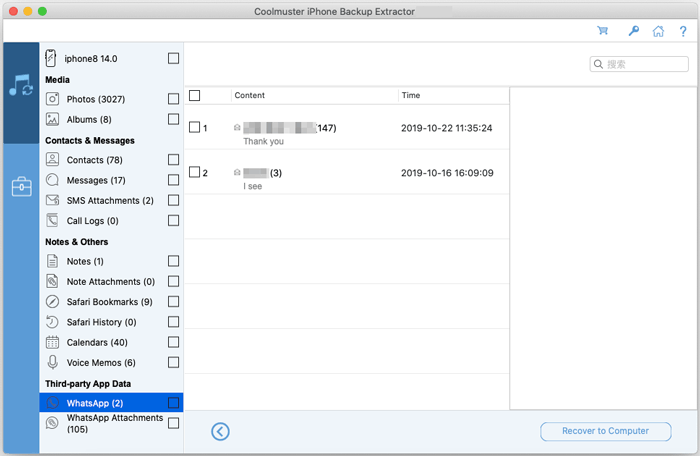The height and width of the screenshot is (456, 700).
Task: Go to home via house icon
Action: [658, 31]
